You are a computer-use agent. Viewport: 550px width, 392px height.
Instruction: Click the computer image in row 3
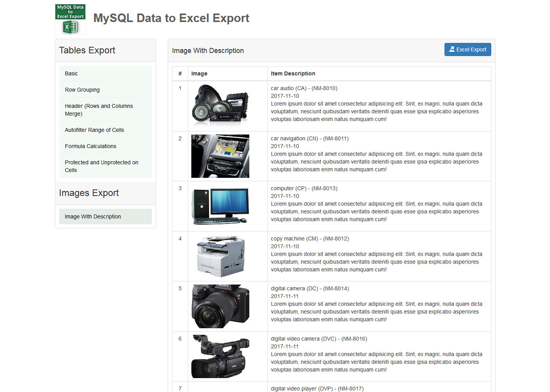coord(220,206)
